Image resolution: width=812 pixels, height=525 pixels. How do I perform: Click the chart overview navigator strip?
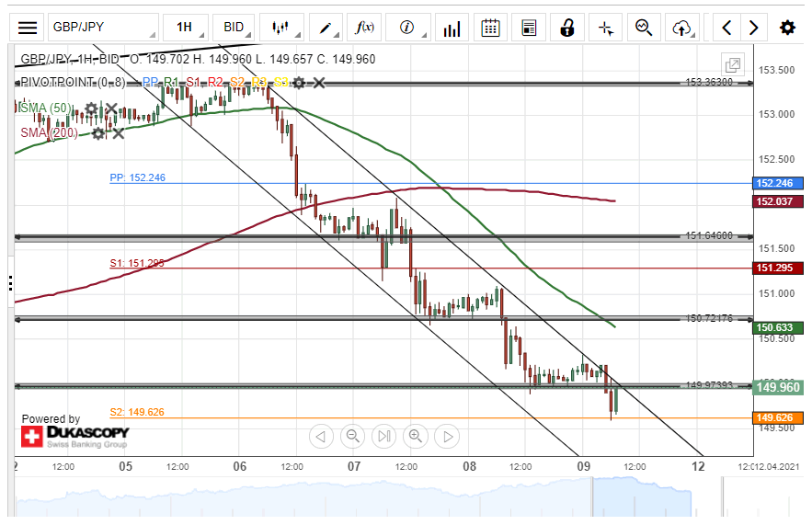click(368, 497)
